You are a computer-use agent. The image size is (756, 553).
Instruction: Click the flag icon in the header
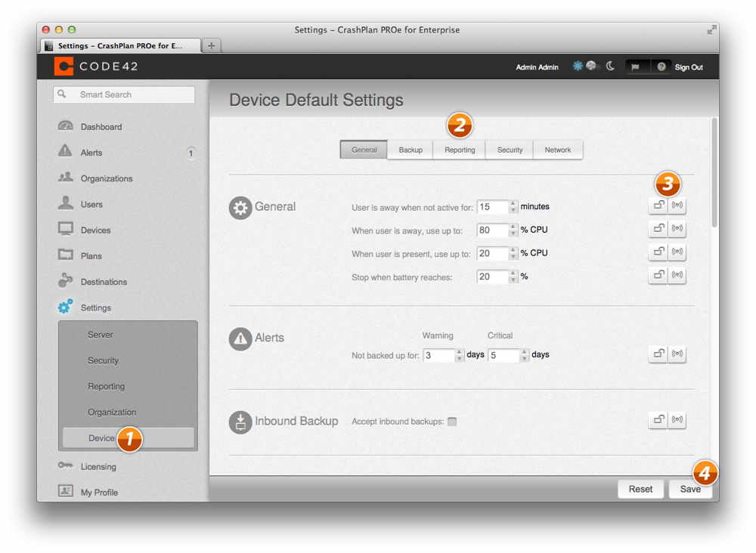pos(635,67)
